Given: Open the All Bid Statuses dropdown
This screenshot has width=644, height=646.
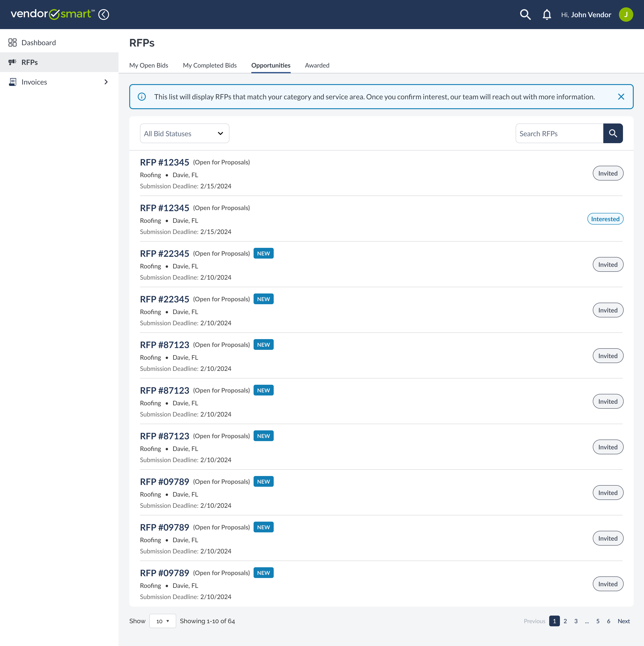Looking at the screenshot, I should click(184, 133).
